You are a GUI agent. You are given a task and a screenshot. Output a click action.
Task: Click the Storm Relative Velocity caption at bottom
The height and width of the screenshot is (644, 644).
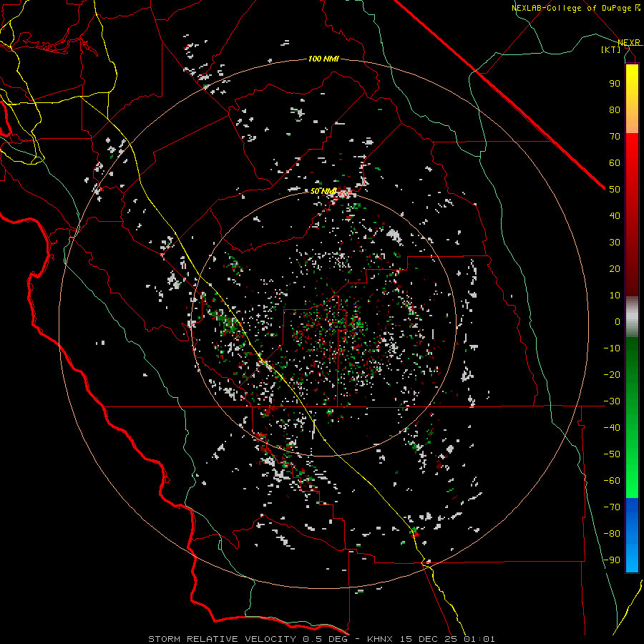click(x=321, y=639)
